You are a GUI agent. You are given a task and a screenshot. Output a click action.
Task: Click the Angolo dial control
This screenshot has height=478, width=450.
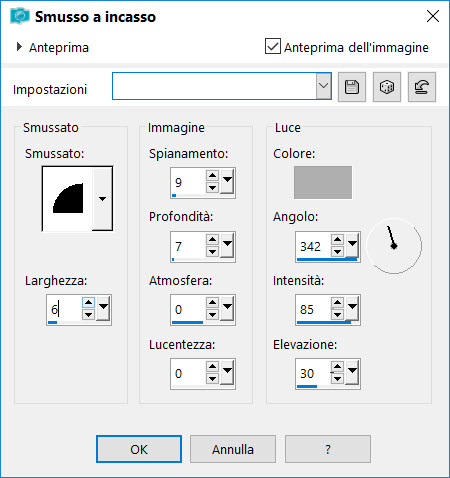pos(394,246)
